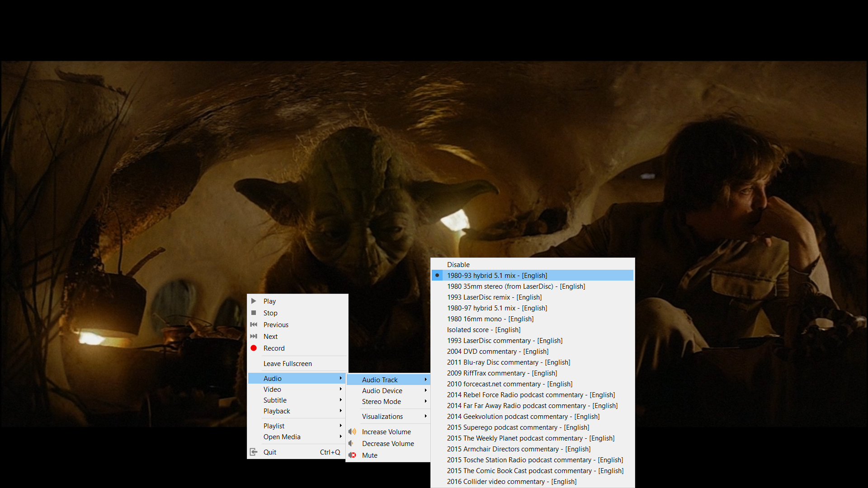
Task: Expand the Audio Device submenu arrow
Action: tap(425, 390)
